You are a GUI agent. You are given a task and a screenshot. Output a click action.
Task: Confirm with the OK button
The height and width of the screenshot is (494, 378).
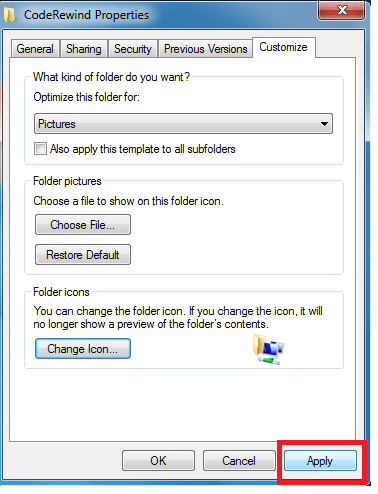coord(158,461)
